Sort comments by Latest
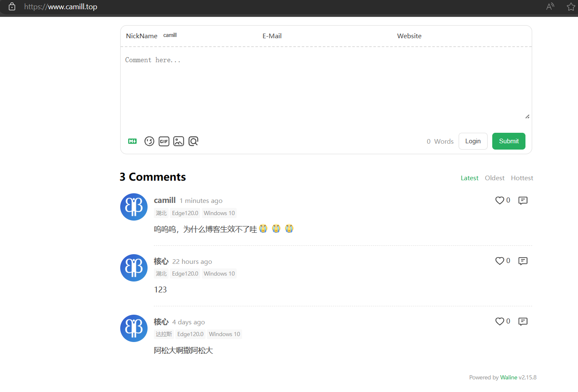 point(469,178)
